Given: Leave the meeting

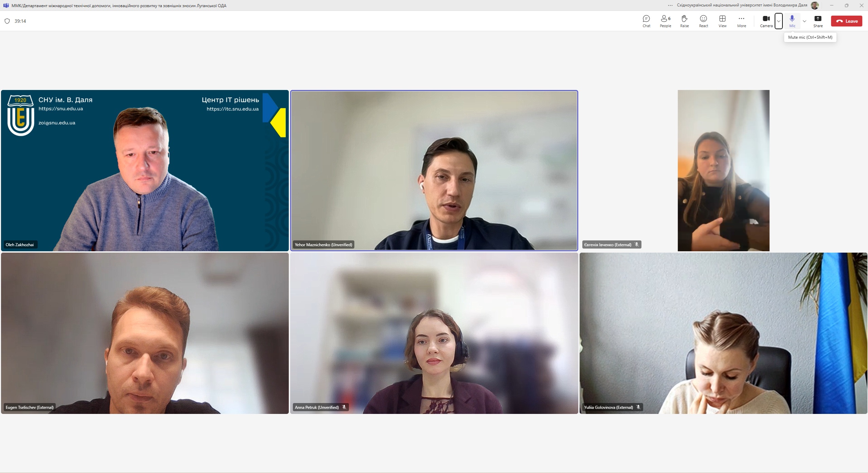Looking at the screenshot, I should click(847, 21).
